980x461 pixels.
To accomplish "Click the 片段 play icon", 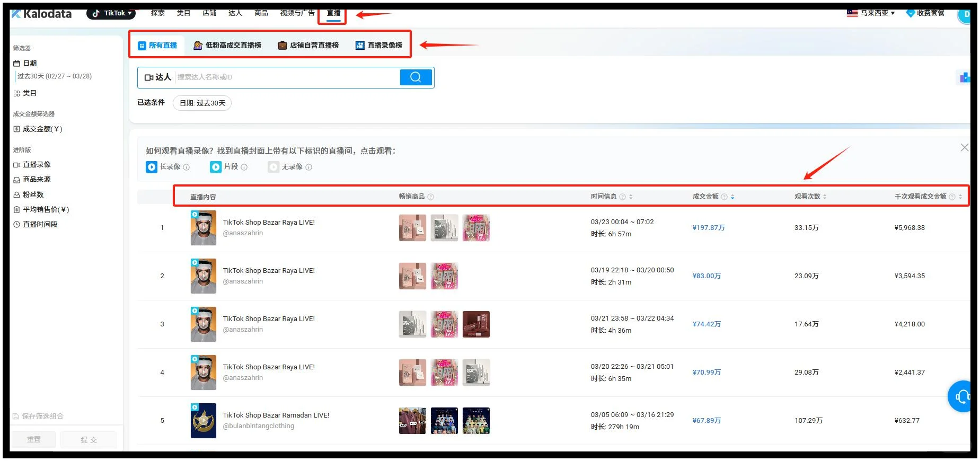I will tap(216, 167).
